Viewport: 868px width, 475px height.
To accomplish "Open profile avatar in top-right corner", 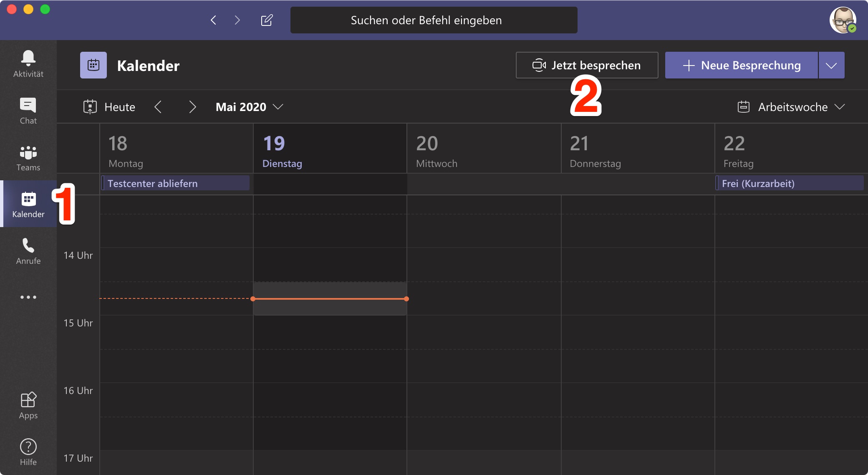I will coord(842,20).
